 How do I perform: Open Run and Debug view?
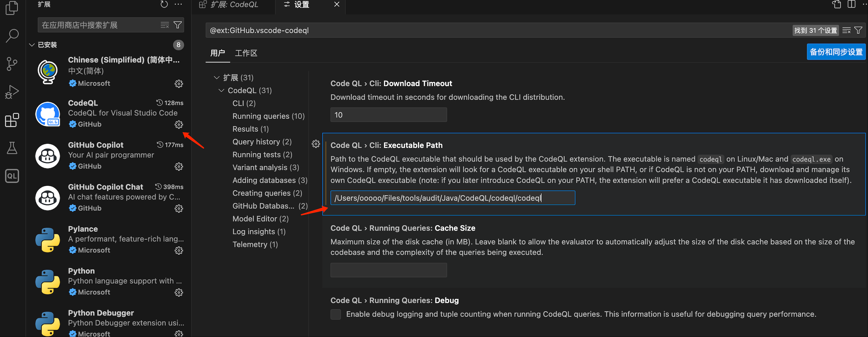12,92
